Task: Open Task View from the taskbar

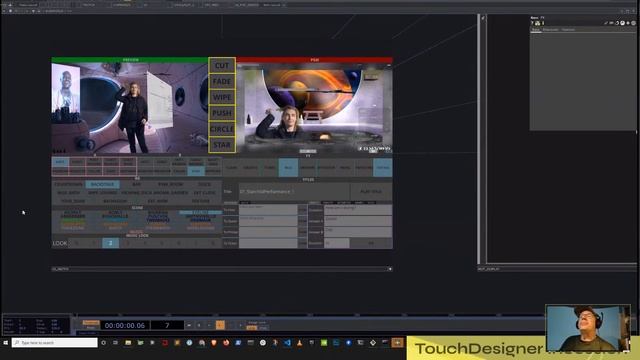Action: click(116, 343)
